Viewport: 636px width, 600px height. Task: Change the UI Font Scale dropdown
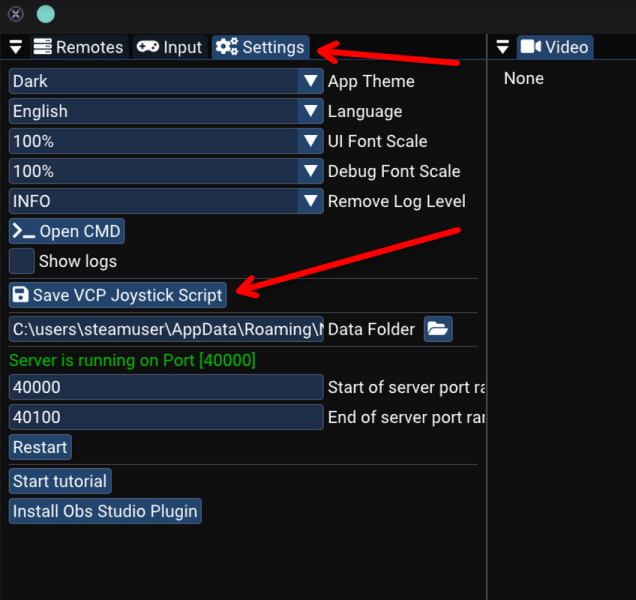tap(165, 141)
